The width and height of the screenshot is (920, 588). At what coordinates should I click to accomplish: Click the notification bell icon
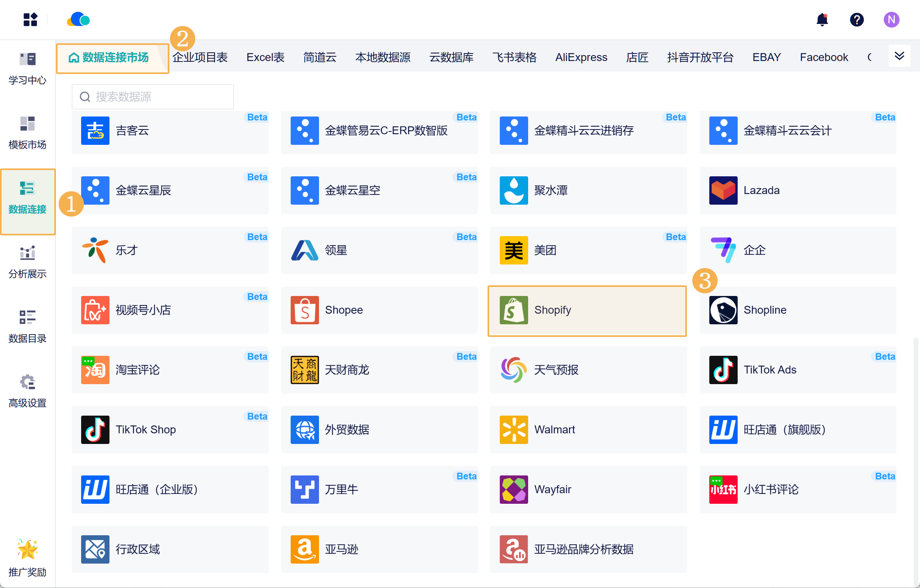point(822,20)
